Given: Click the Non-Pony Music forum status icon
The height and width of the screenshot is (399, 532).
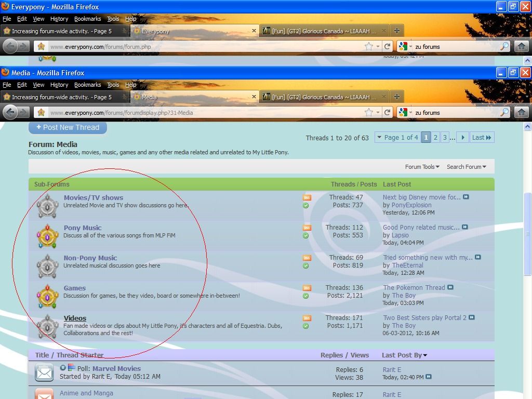Looking at the screenshot, I should click(47, 267).
